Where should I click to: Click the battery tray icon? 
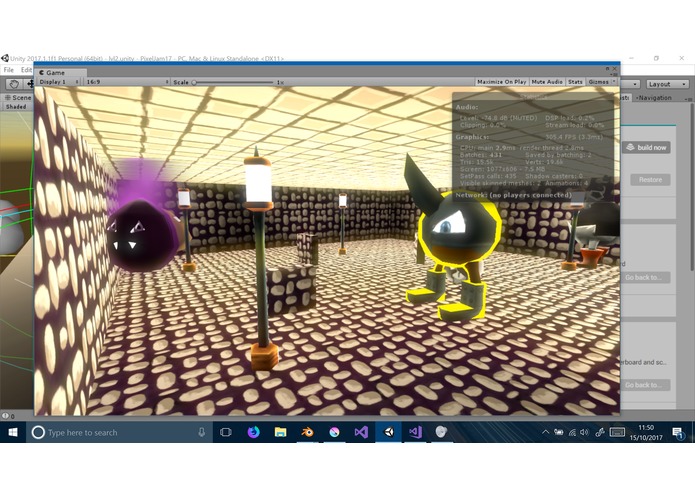[558, 432]
